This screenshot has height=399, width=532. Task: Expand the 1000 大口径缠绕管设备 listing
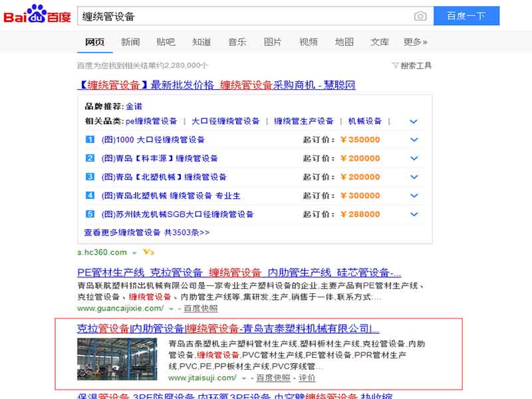click(414, 140)
